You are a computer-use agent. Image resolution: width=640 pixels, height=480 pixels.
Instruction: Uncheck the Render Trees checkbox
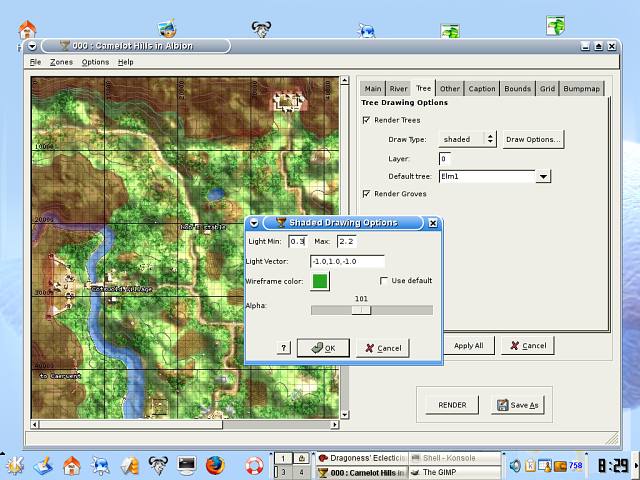point(366,120)
